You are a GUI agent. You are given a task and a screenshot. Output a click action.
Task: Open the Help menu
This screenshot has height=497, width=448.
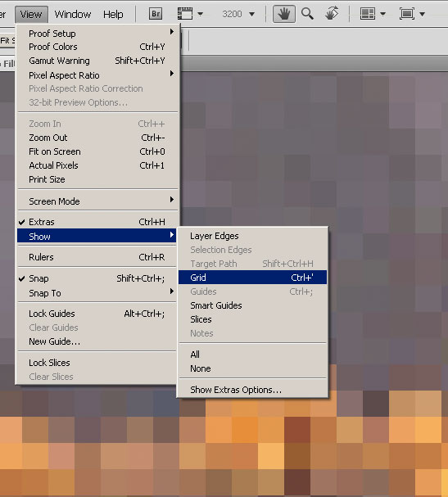click(113, 14)
